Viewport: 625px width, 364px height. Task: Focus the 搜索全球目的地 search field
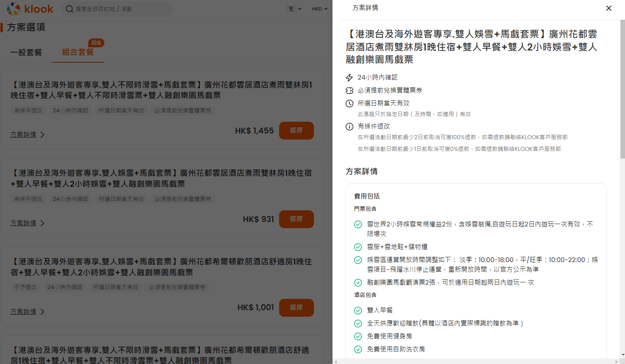117,9
